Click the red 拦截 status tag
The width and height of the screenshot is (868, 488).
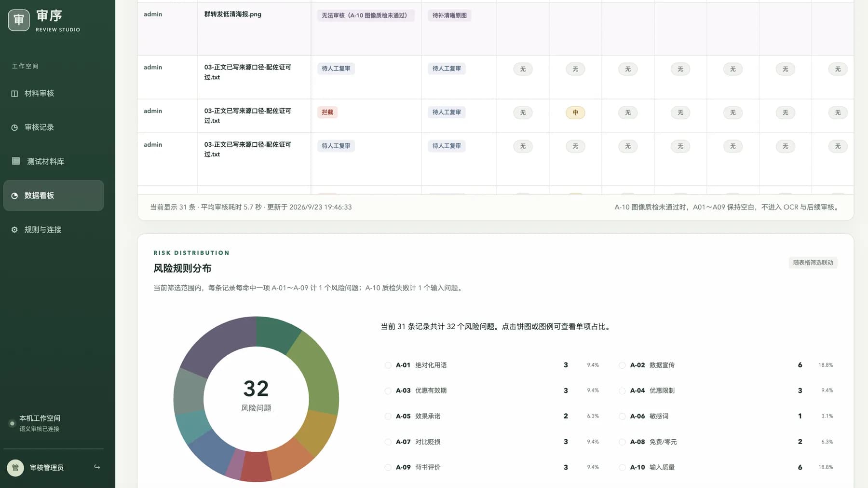[327, 112]
